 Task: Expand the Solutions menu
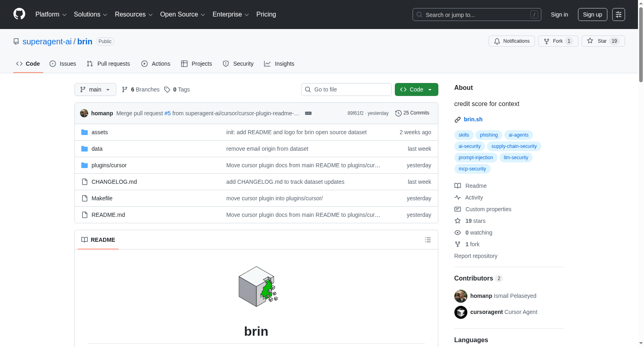(91, 15)
